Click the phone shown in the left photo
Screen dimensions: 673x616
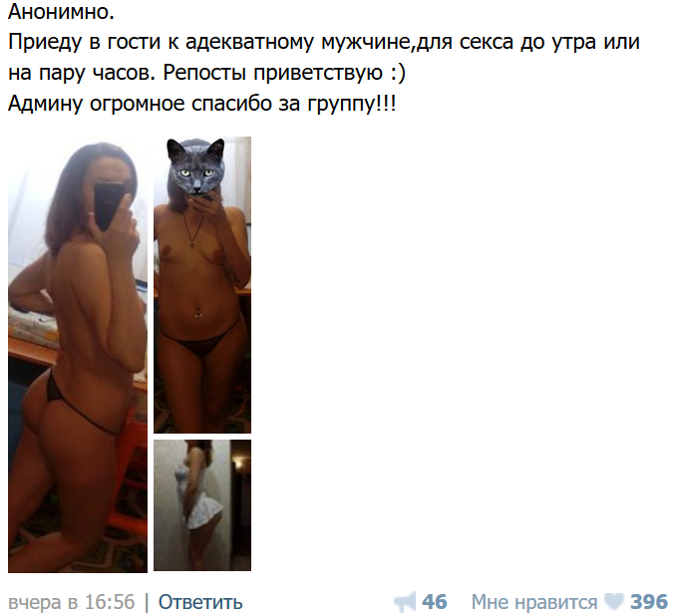[108, 206]
